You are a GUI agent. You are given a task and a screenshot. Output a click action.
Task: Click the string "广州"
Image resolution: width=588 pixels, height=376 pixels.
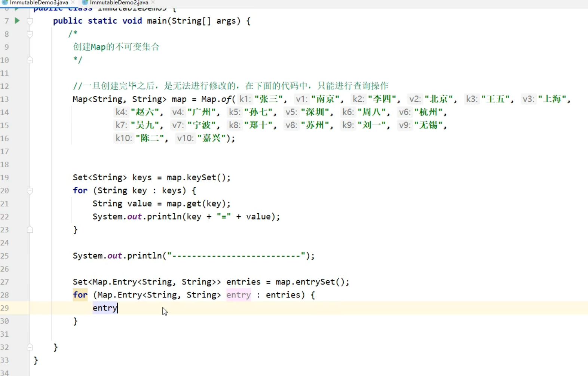click(202, 112)
